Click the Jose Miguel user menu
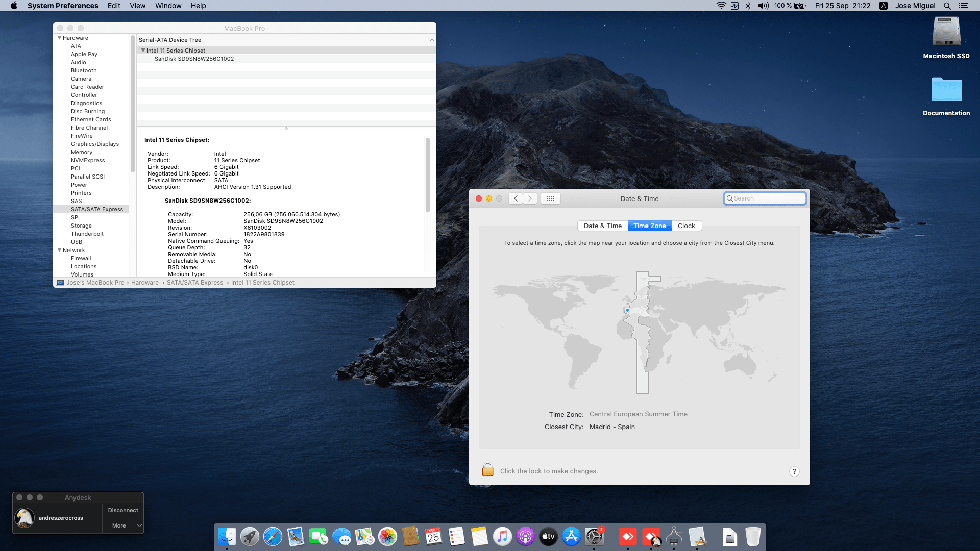 915,6
